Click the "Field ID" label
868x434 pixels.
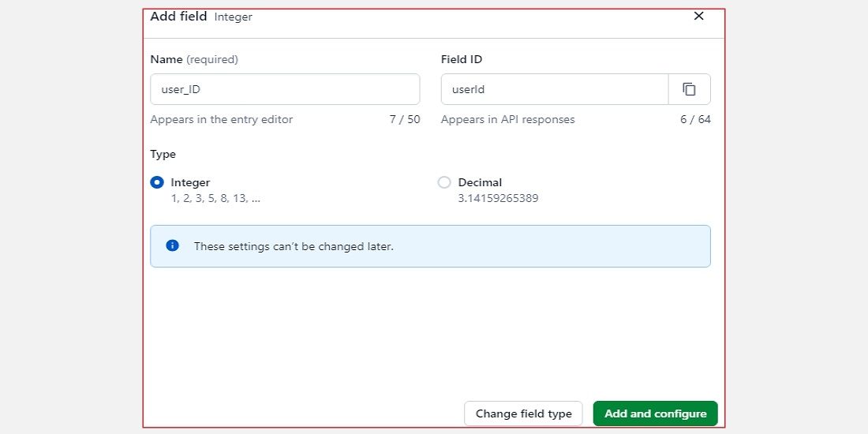[462, 59]
